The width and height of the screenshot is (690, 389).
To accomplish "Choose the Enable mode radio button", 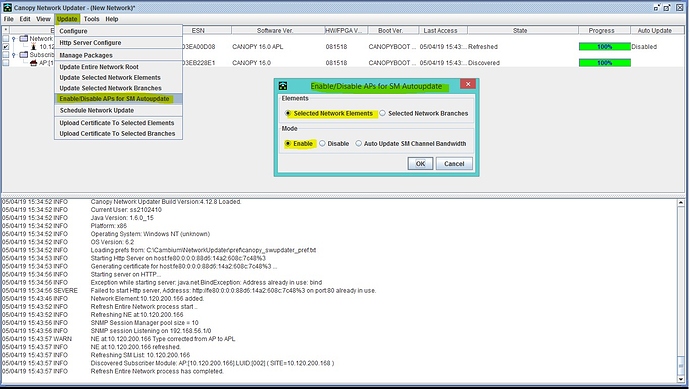I will click(288, 143).
